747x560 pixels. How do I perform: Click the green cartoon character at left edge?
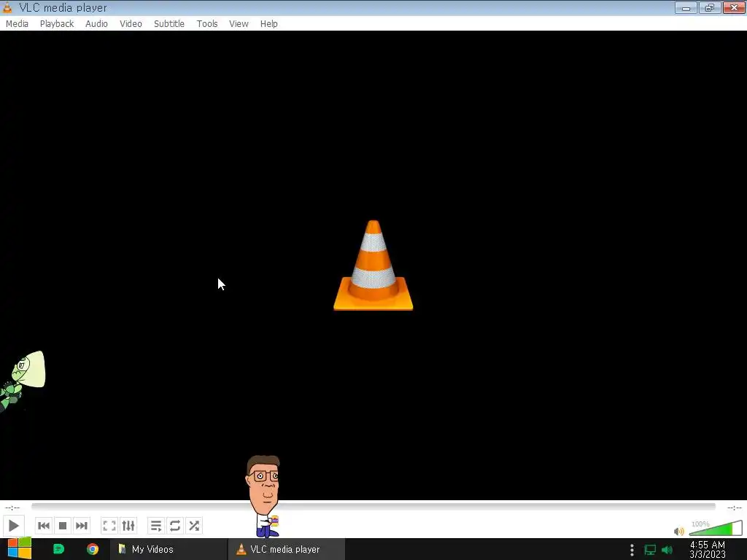[22, 381]
